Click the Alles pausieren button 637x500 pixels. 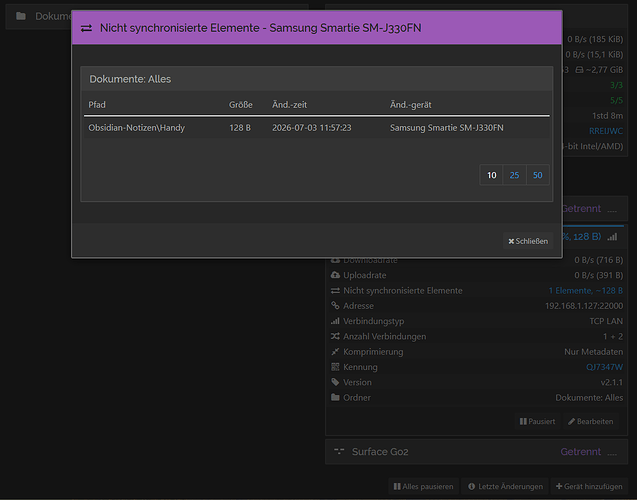coord(423,486)
